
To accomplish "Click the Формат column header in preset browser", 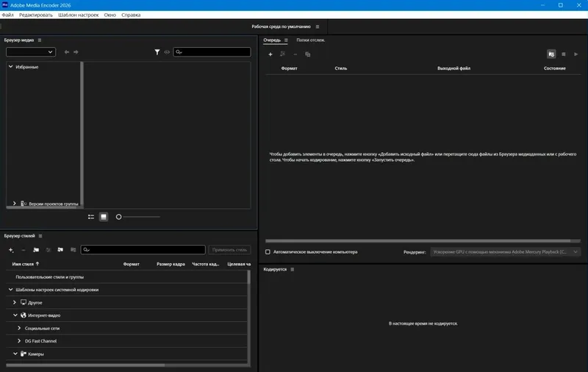I will coord(131,264).
